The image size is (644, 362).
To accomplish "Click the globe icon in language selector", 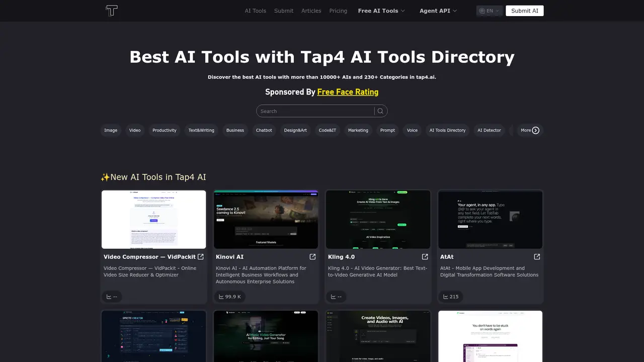I will pyautogui.click(x=482, y=11).
